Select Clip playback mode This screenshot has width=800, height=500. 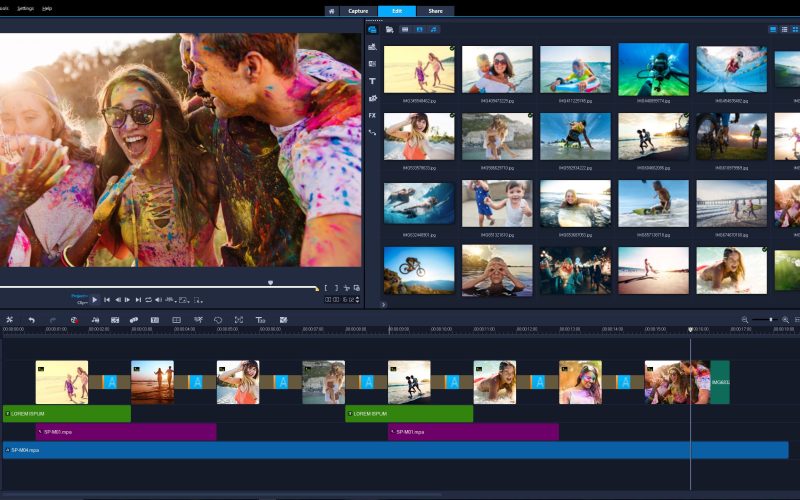[x=82, y=303]
